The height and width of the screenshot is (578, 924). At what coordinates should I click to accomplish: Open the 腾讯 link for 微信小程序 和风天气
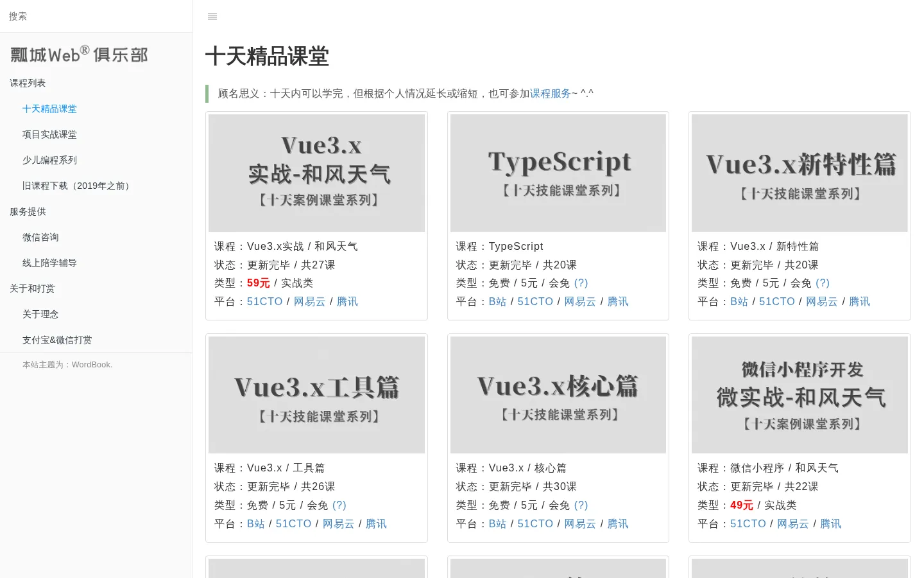pos(830,524)
